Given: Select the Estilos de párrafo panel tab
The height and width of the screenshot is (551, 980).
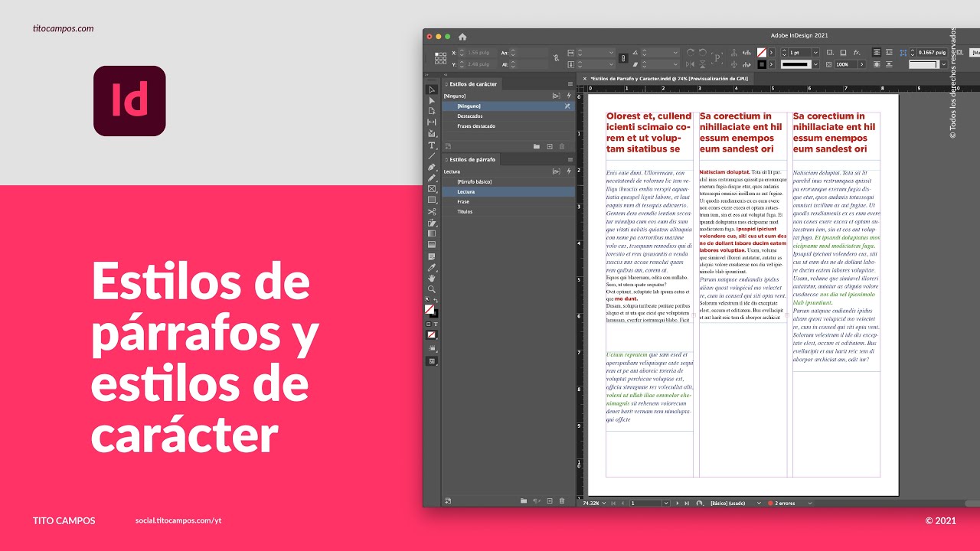Looking at the screenshot, I should pos(472,160).
